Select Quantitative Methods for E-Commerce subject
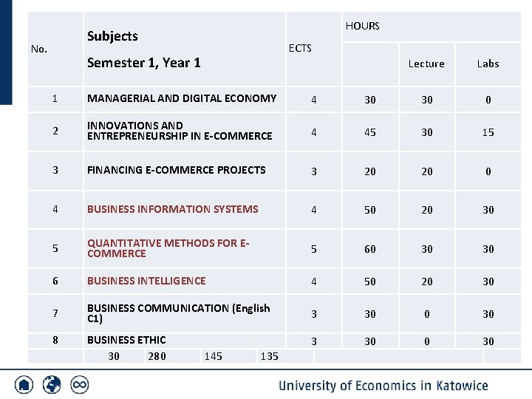 pos(169,248)
